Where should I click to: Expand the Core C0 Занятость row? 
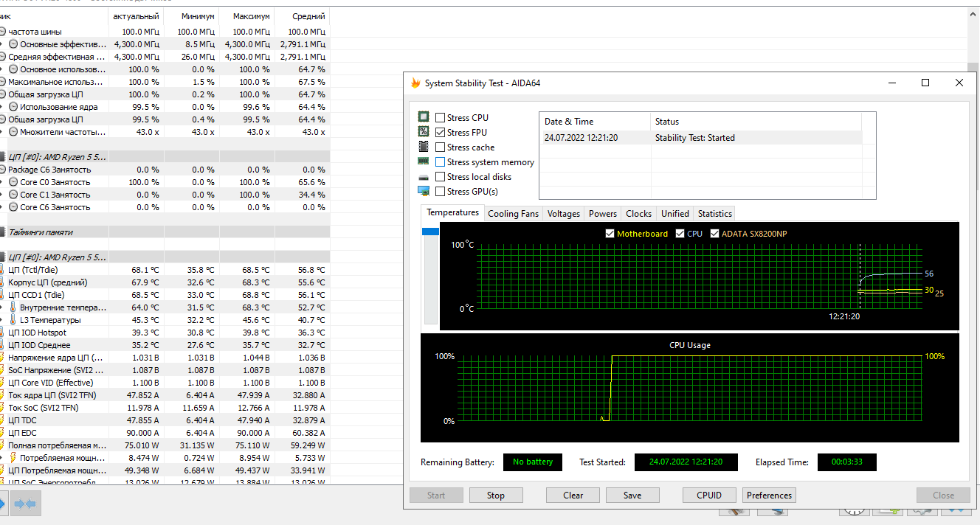pyautogui.click(x=1, y=182)
